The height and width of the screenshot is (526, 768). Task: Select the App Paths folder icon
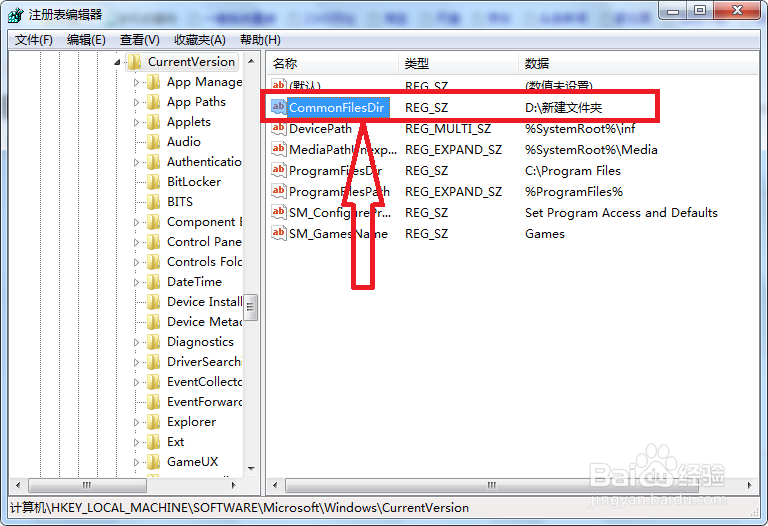pos(154,102)
